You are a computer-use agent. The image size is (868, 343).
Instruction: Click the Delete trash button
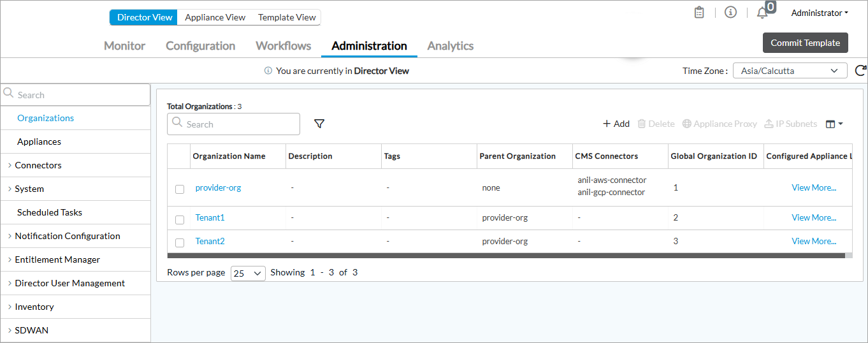tap(656, 124)
